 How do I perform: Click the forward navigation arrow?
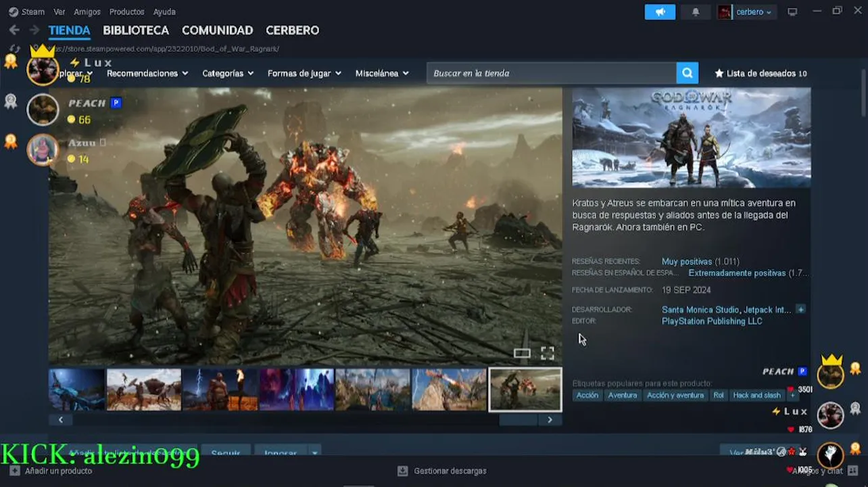[34, 30]
